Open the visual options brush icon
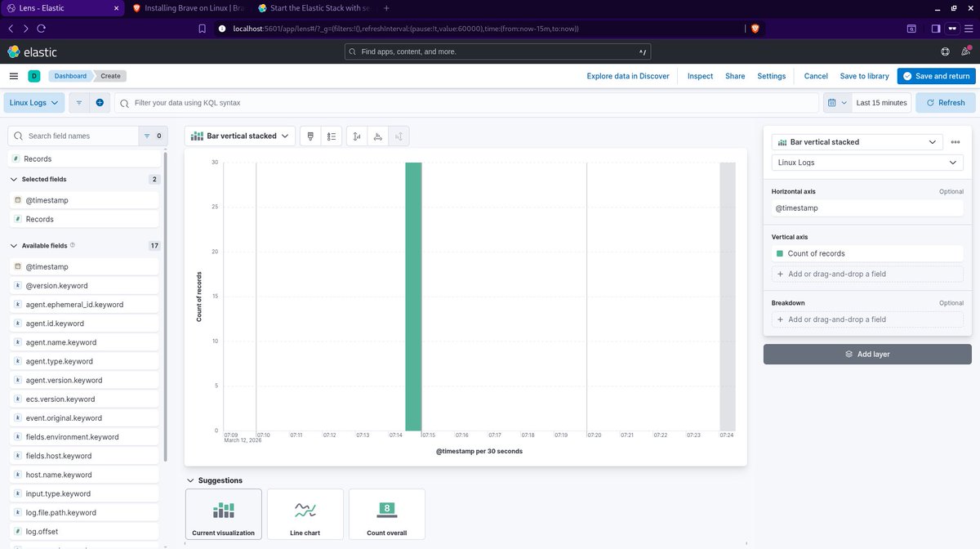 pyautogui.click(x=311, y=136)
